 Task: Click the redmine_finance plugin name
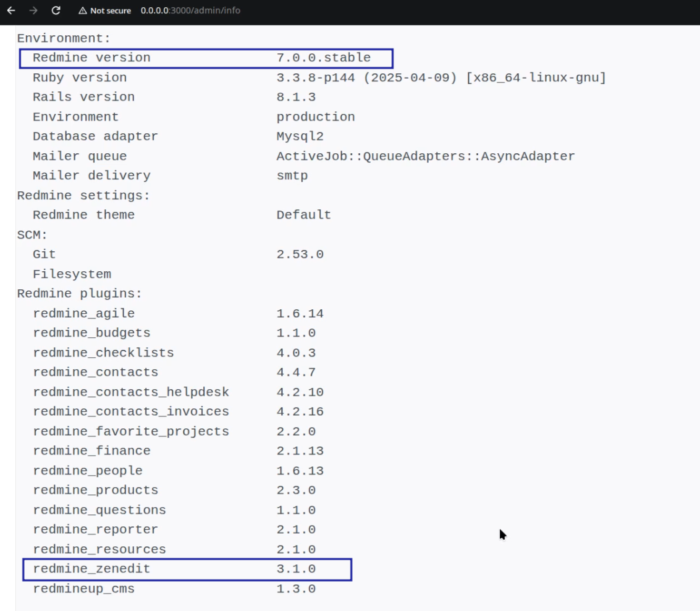91,451
